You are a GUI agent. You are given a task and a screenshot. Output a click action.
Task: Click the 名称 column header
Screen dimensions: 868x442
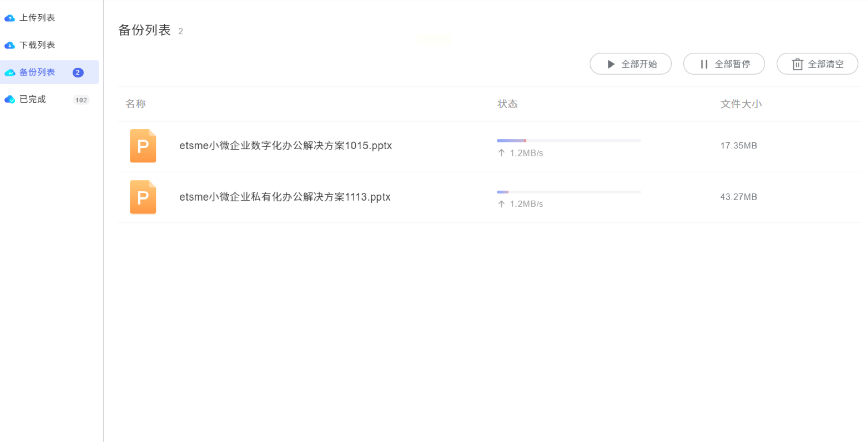click(135, 104)
